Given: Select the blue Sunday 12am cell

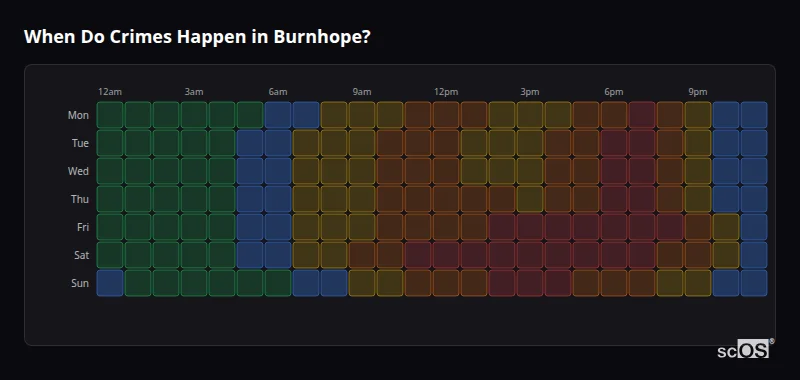Looking at the screenshot, I should [110, 283].
